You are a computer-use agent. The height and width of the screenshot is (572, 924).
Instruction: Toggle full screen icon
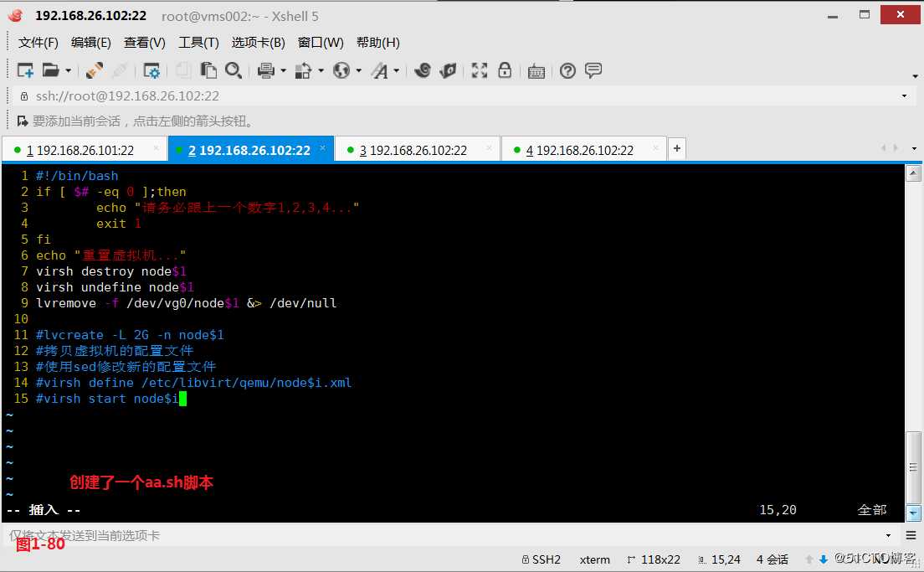(479, 70)
